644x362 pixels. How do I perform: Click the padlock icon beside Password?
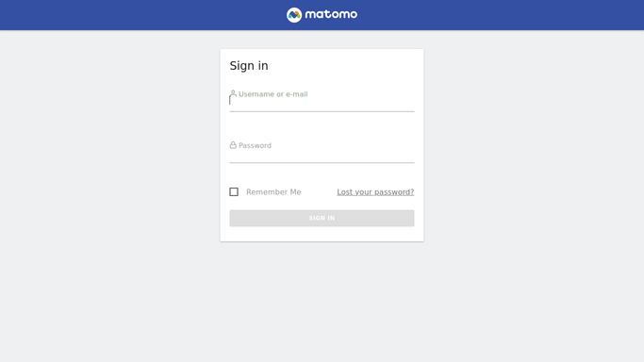[x=233, y=145]
